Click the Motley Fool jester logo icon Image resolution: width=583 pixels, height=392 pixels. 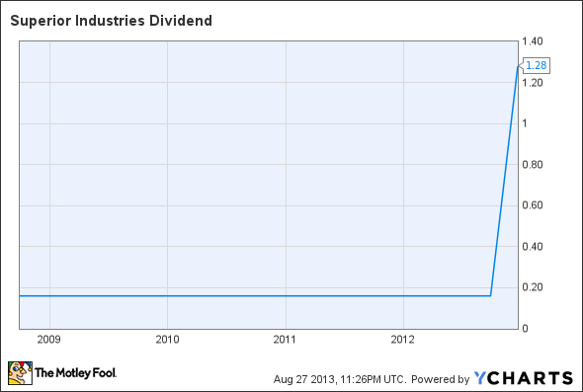tap(20, 372)
